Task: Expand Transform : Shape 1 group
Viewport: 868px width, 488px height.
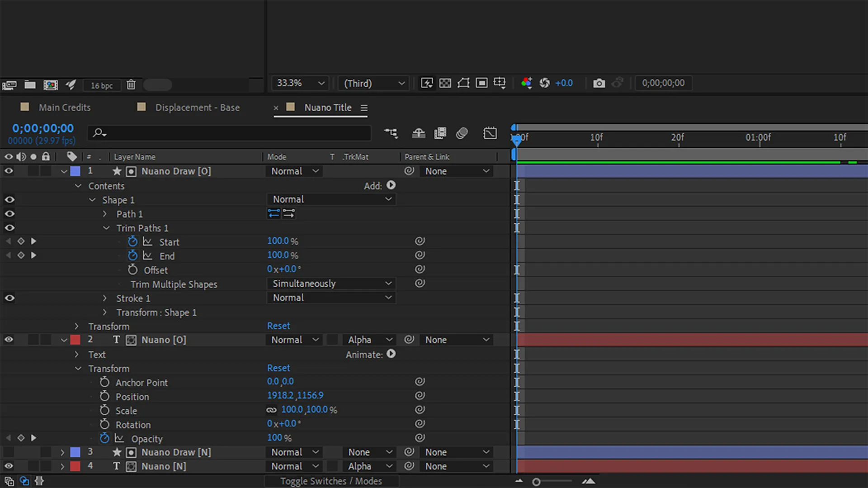Action: [x=104, y=312]
